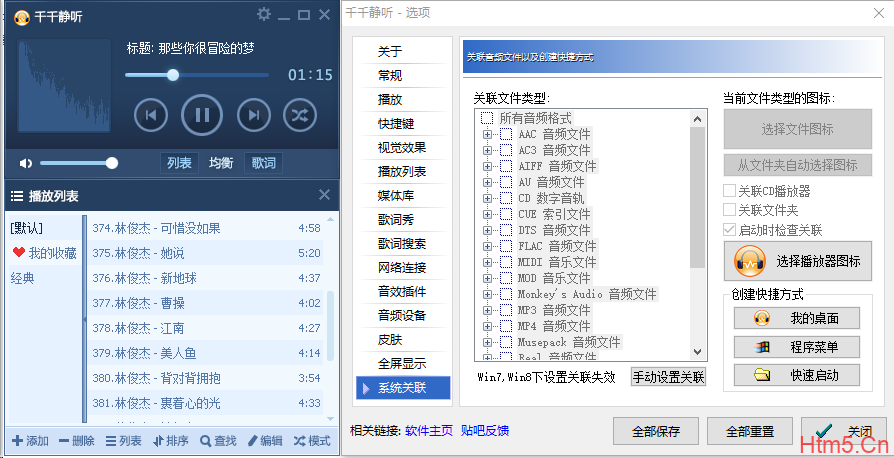The image size is (894, 458).
Task: Open 模式 playback mode menu
Action: [x=312, y=441]
